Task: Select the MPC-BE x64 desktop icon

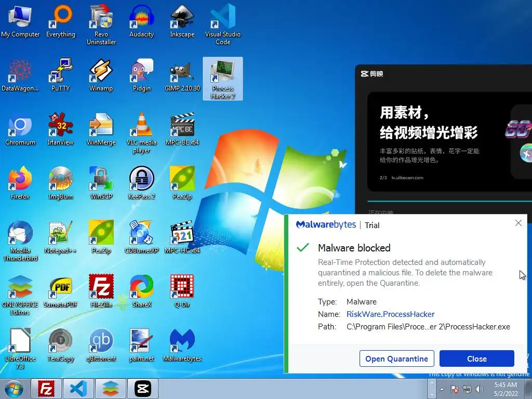Action: [x=182, y=129]
